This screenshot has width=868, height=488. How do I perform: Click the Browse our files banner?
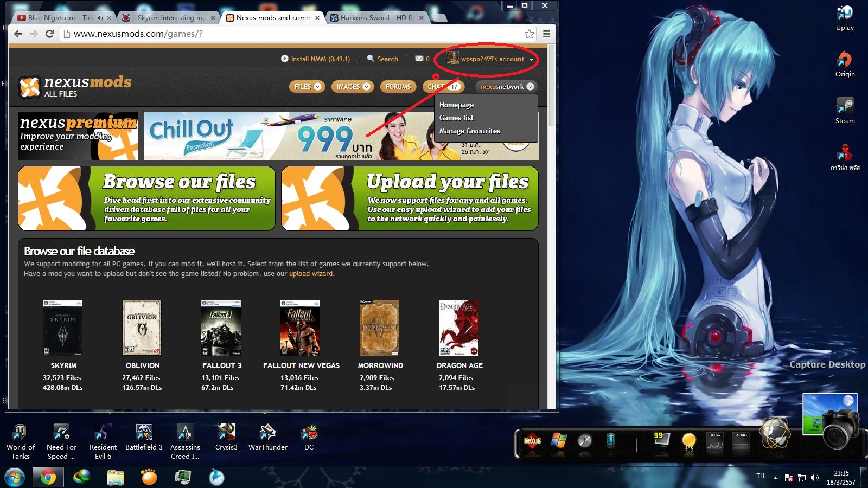pyautogui.click(x=146, y=198)
